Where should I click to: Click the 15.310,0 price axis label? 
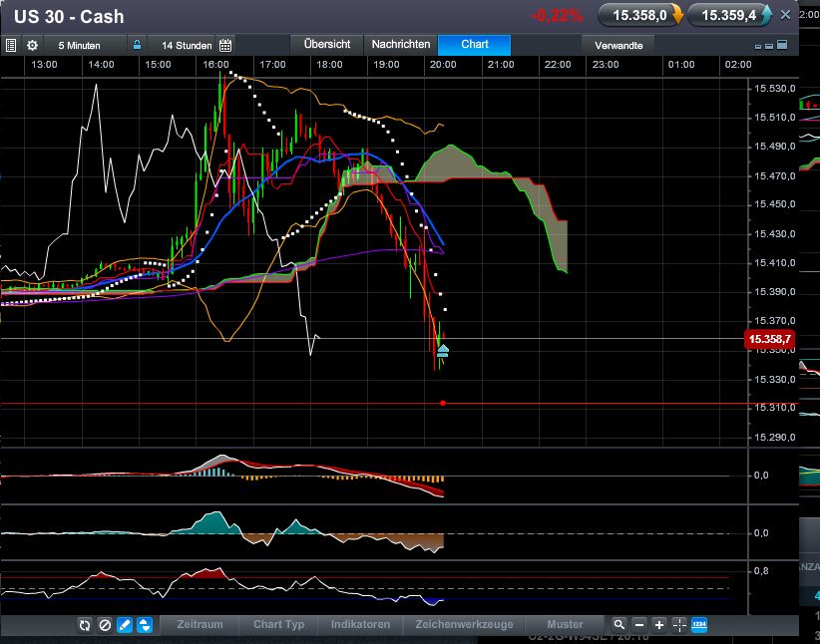tap(775, 408)
